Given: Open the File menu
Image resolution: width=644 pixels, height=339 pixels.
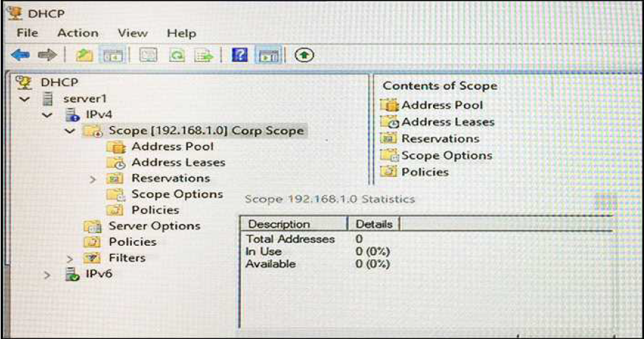Looking at the screenshot, I should pyautogui.click(x=27, y=33).
